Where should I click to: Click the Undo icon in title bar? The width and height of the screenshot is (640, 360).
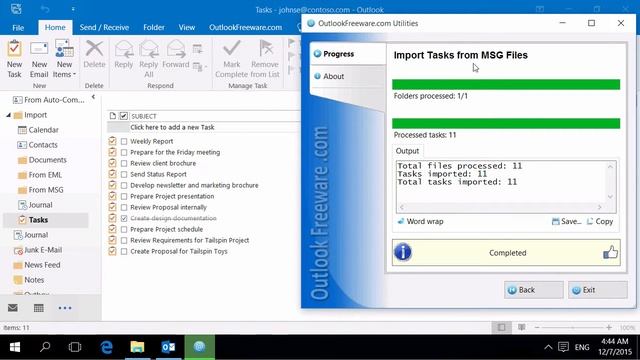[45, 9]
